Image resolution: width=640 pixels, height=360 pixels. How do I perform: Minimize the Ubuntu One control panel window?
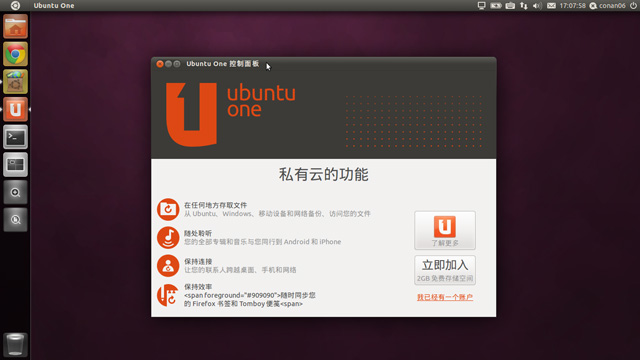point(168,64)
